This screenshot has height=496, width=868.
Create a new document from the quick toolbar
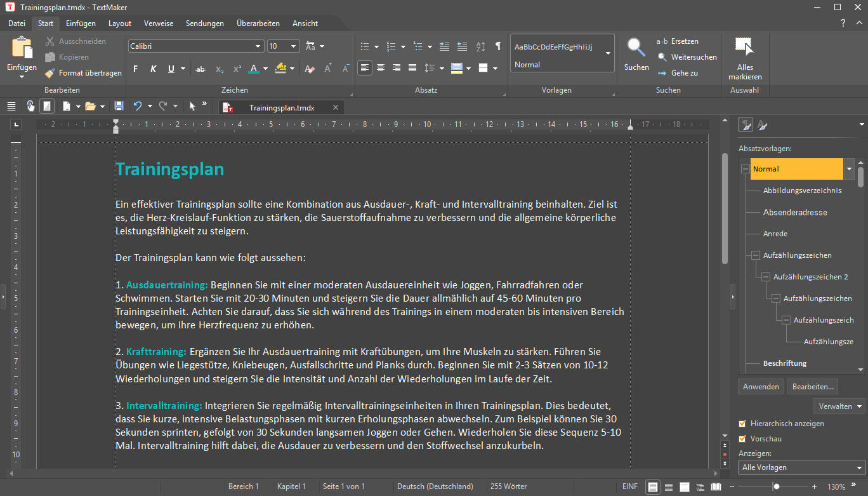pyautogui.click(x=66, y=106)
